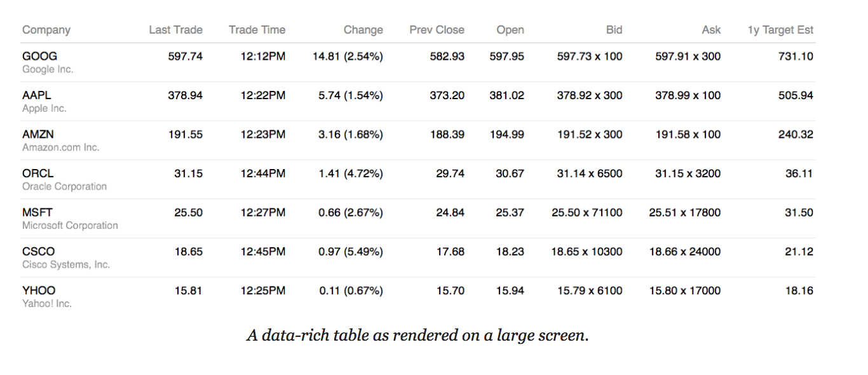Click the Microsoft Corporation company name
Screen dimensions: 868x375
pyautogui.click(x=70, y=226)
